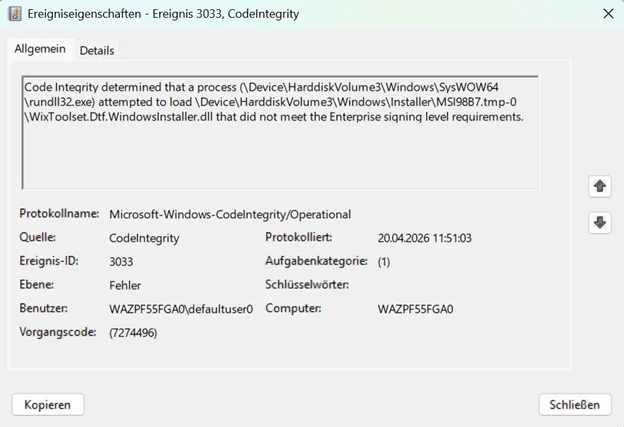Click the Ebene label
This screenshot has height=427, width=624.
(36, 285)
